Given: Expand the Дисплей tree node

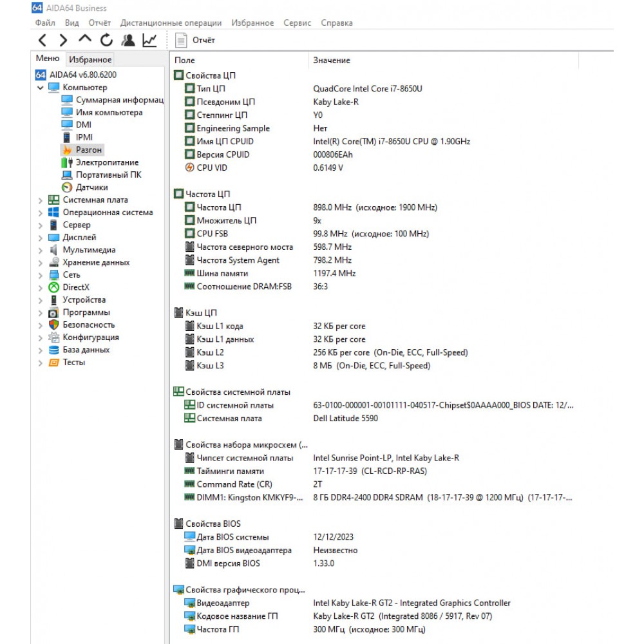Looking at the screenshot, I should [40, 238].
